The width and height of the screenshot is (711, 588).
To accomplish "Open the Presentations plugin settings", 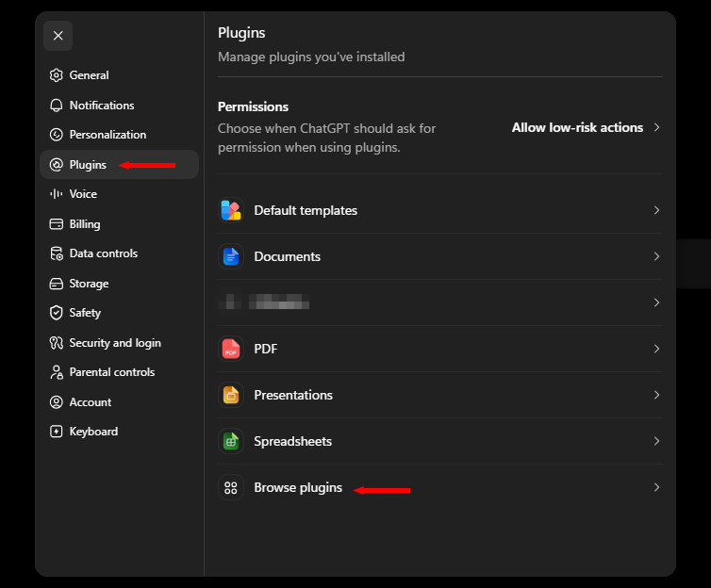I will pyautogui.click(x=440, y=395).
